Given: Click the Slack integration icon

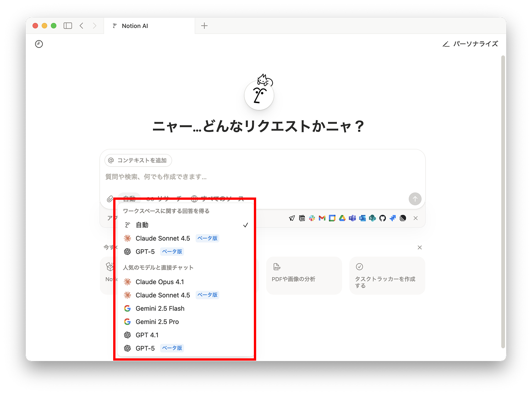Looking at the screenshot, I should (312, 218).
